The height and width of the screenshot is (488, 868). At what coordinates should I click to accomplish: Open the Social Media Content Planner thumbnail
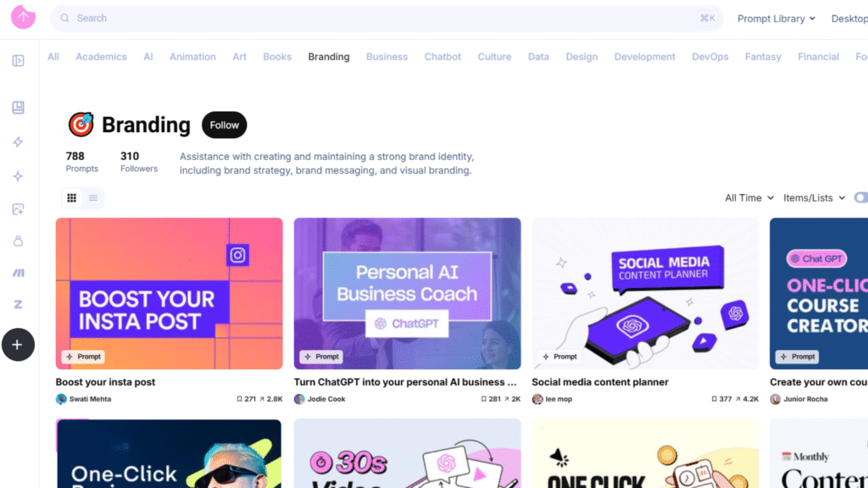(645, 293)
